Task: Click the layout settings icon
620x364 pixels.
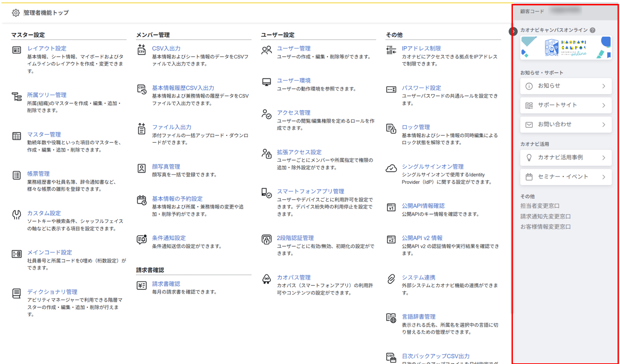Action: point(16,50)
